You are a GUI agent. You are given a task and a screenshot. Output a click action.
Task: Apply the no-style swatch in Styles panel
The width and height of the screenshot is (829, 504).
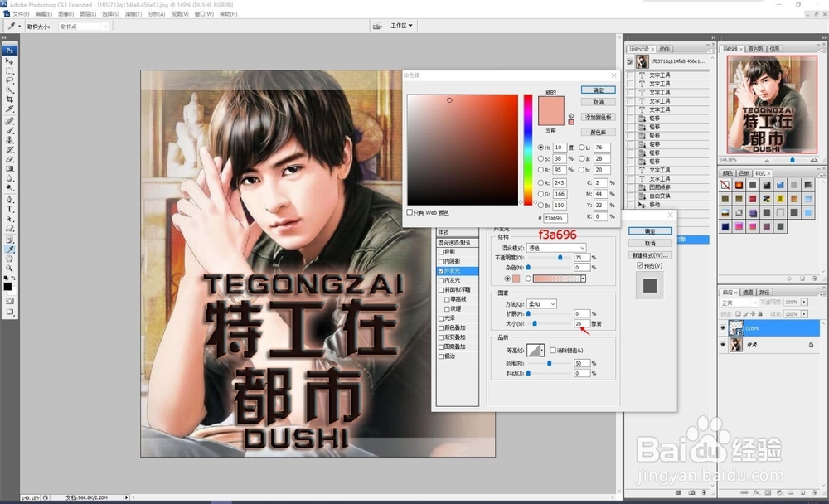[725, 185]
